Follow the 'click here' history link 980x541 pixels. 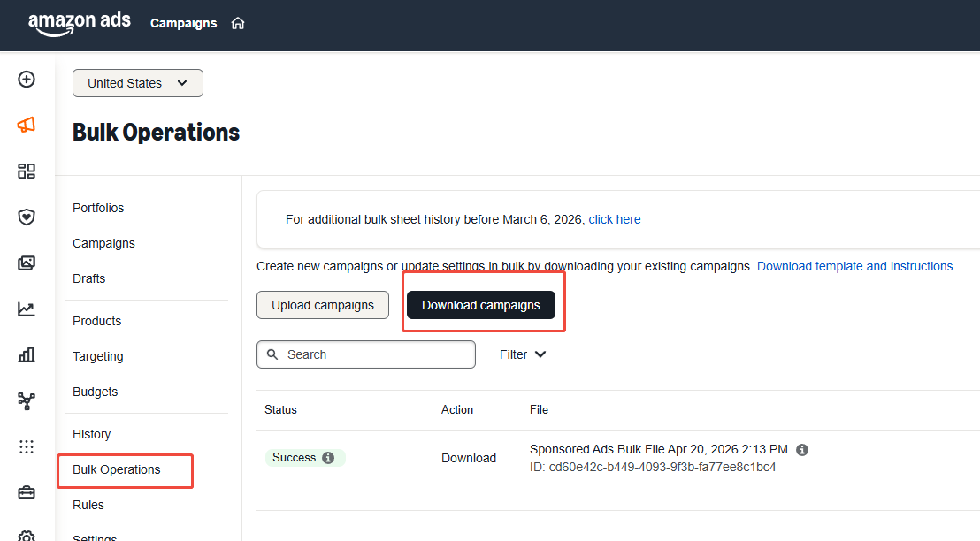pyautogui.click(x=615, y=219)
